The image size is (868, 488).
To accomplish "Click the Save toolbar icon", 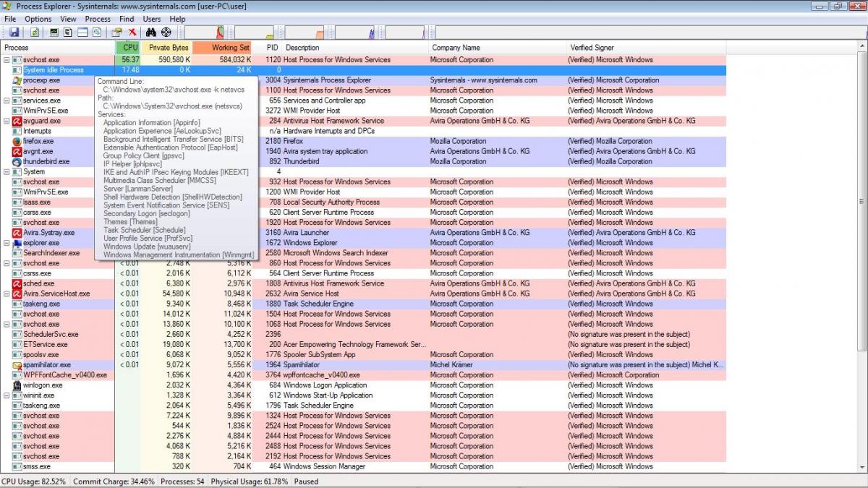I will (x=14, y=33).
